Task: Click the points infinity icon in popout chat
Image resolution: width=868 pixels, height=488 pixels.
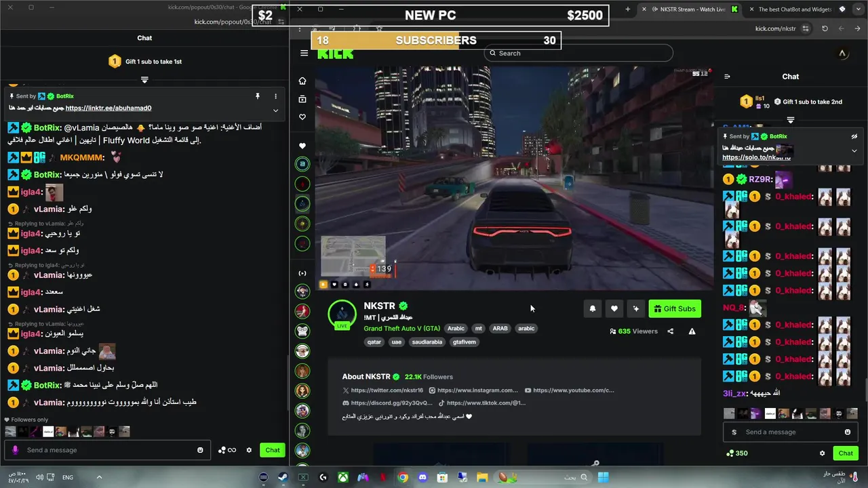Action: point(227,450)
